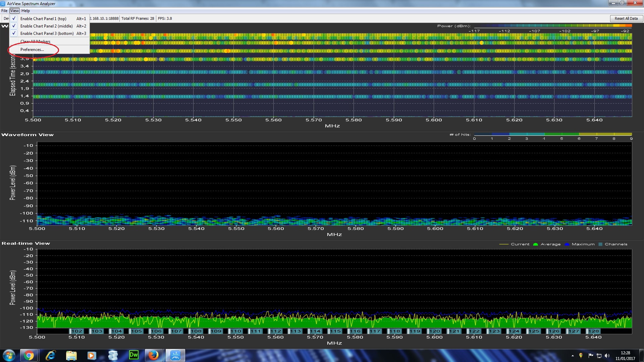This screenshot has width=644, height=362.
Task: Select Preferences... from the View menu
Action: click(32, 50)
